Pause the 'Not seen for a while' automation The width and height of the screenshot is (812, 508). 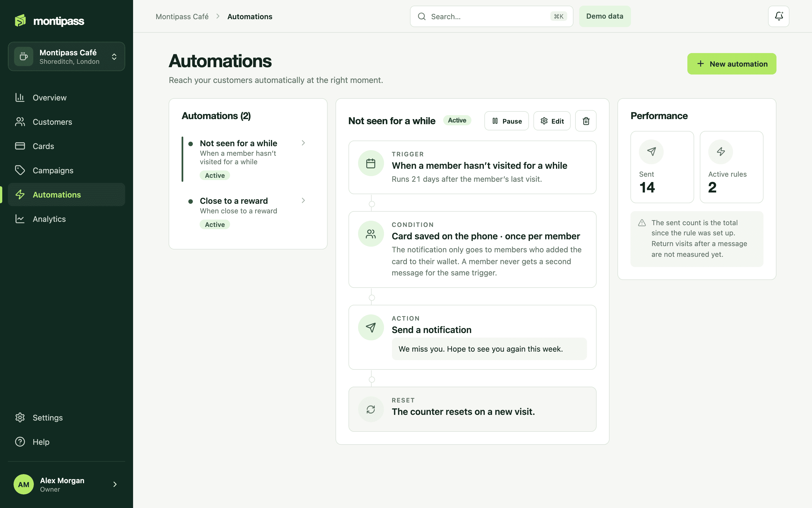506,121
